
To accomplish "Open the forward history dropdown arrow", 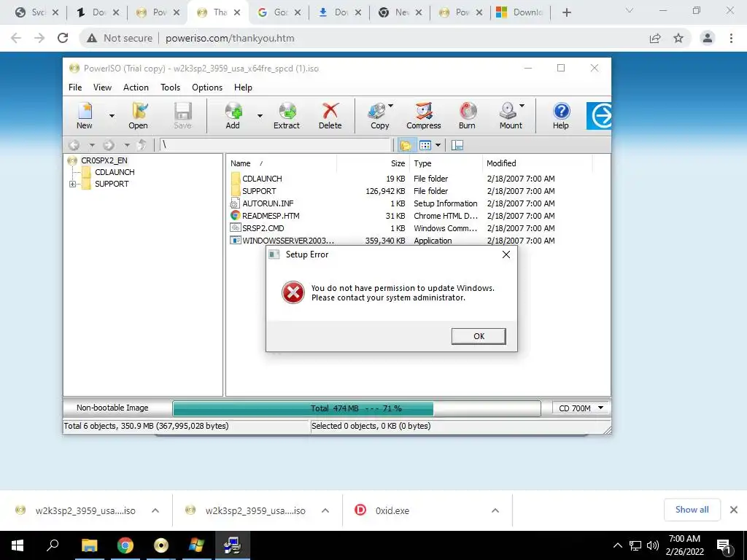I will 127,145.
